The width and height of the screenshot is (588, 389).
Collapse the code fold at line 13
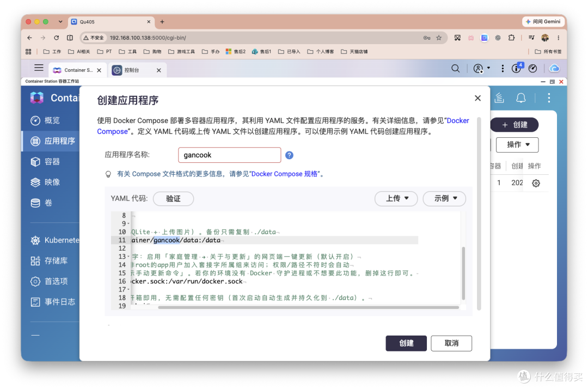coord(128,257)
